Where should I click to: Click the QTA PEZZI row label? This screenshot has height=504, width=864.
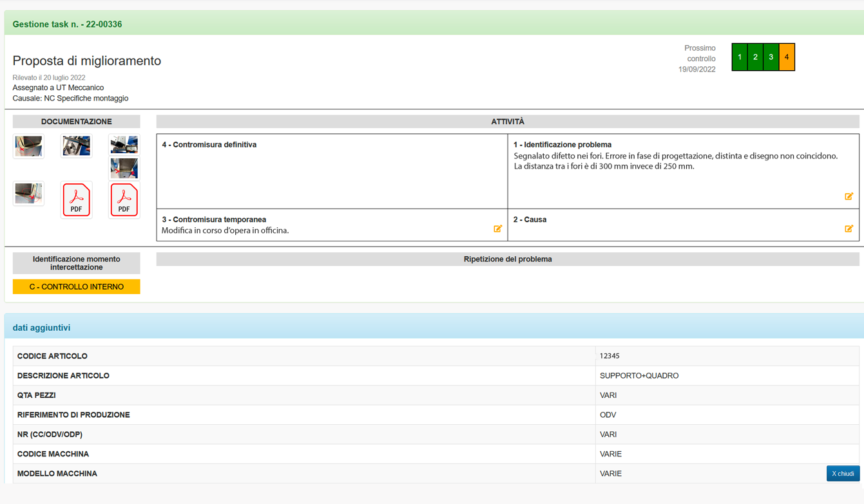37,395
